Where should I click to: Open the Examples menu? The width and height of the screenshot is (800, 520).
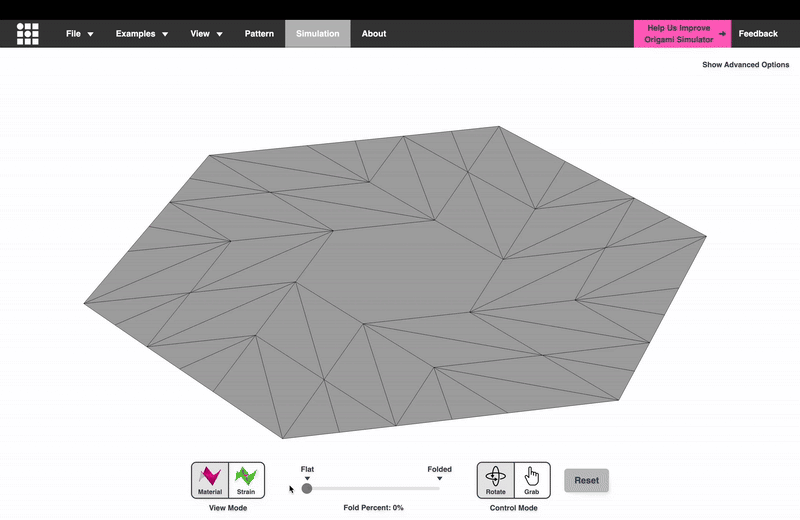point(142,34)
